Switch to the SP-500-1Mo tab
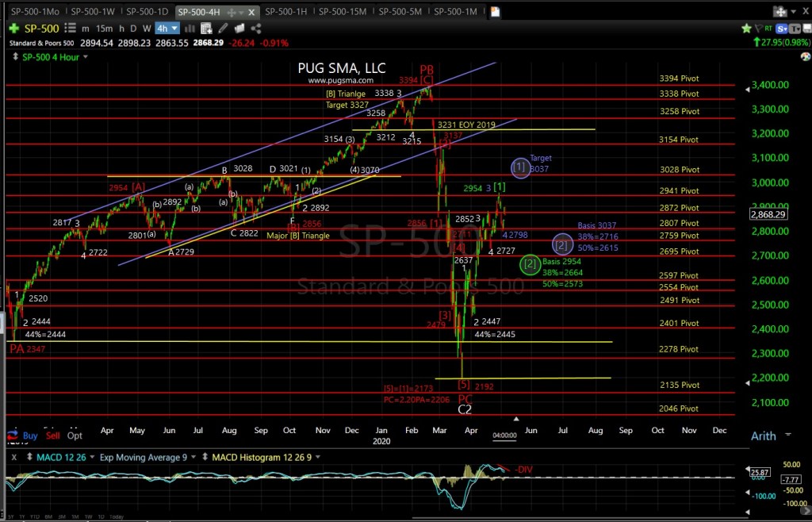Image resolution: width=812 pixels, height=522 pixels. [35, 11]
